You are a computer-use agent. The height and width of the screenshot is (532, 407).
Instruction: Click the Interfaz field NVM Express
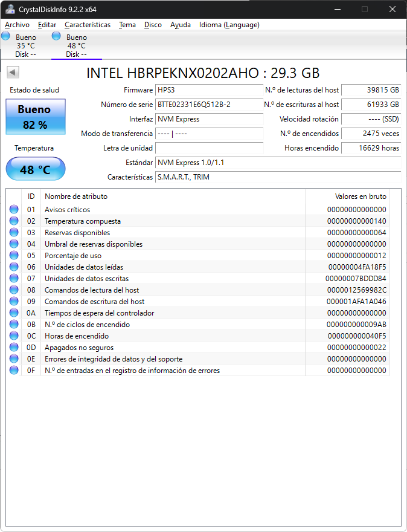pos(209,119)
